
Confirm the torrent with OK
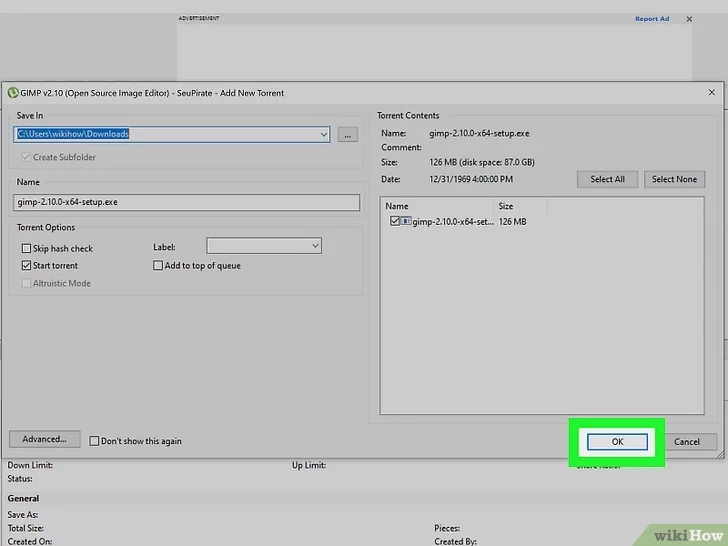(x=617, y=442)
